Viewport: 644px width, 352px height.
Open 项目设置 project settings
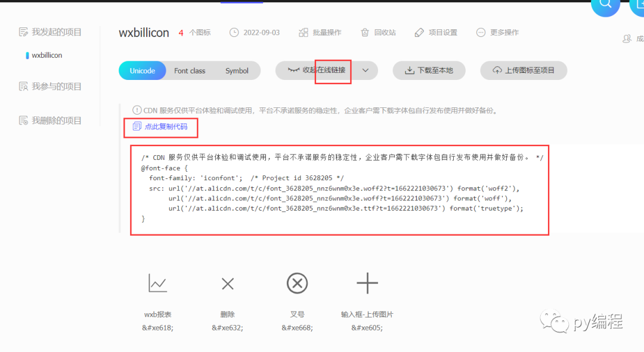pos(436,32)
